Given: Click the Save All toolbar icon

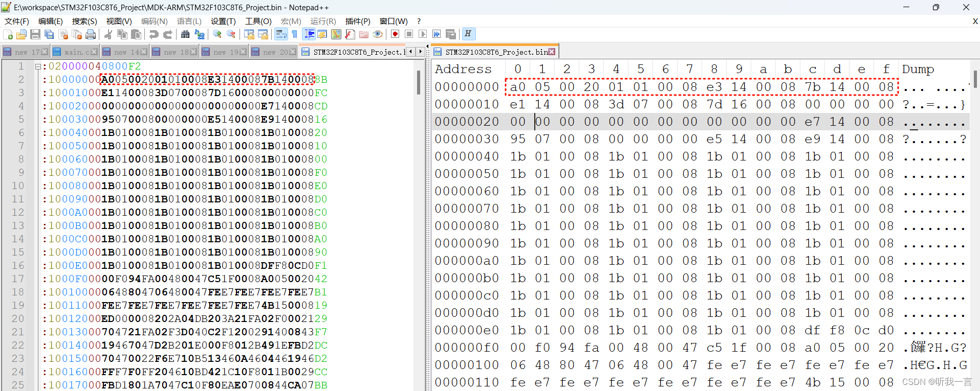Looking at the screenshot, I should click(x=49, y=34).
